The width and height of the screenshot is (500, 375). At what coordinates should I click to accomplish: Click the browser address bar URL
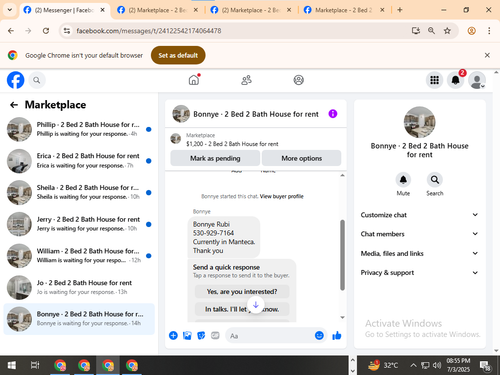click(x=149, y=31)
